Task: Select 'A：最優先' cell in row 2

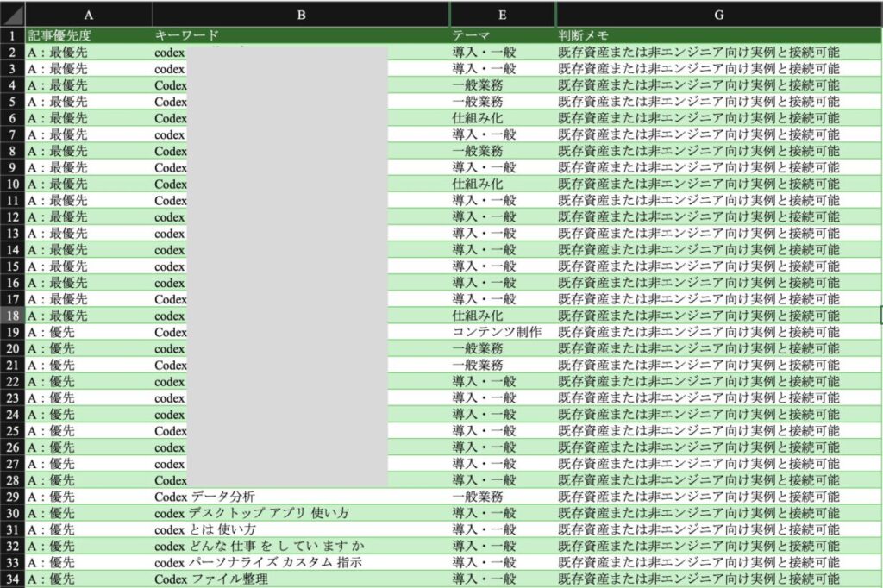Action: pyautogui.click(x=89, y=53)
